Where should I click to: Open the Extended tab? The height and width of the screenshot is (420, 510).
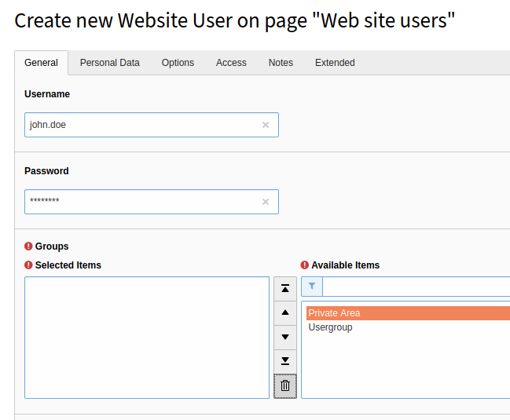coord(335,63)
